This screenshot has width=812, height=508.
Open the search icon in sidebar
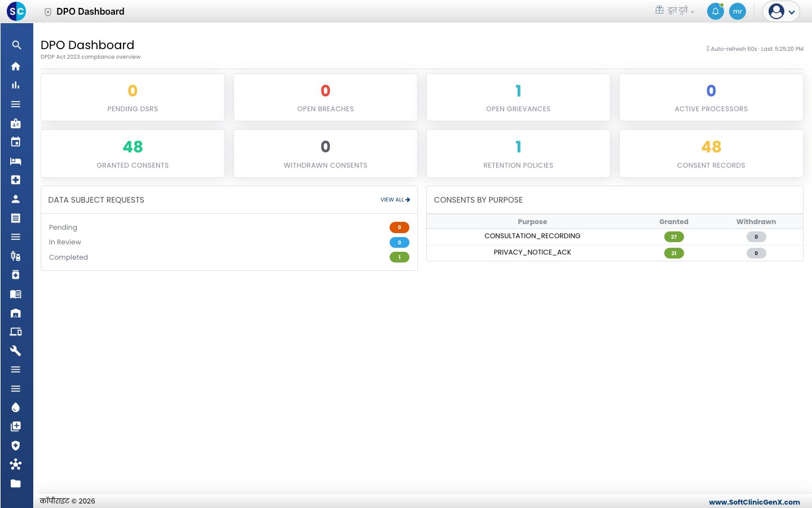(x=16, y=45)
